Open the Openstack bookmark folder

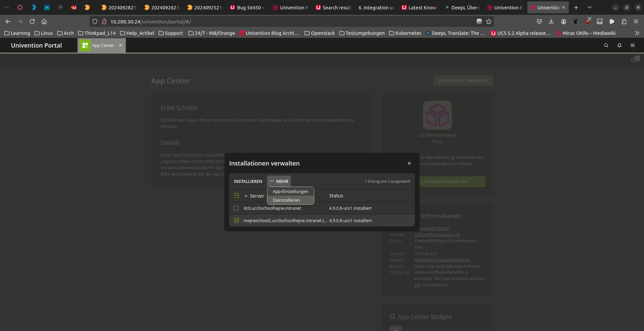tap(320, 33)
